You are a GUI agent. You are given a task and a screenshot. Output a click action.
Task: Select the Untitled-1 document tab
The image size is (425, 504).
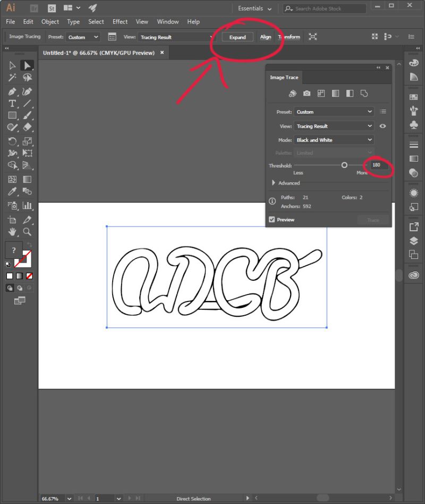coord(98,53)
